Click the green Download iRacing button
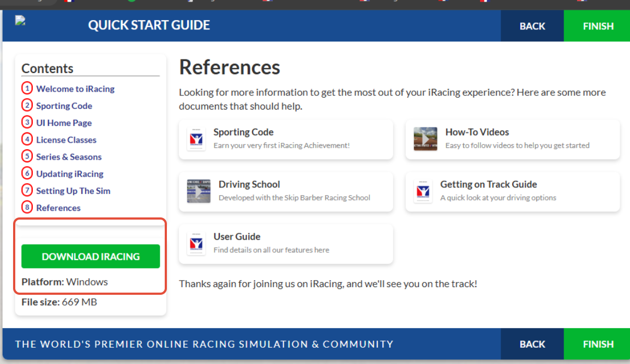 (91, 256)
